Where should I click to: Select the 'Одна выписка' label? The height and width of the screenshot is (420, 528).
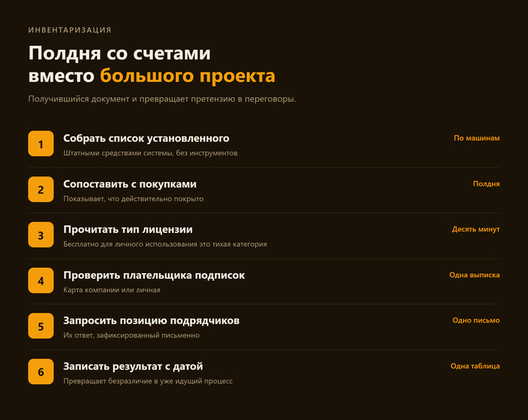[x=474, y=275]
